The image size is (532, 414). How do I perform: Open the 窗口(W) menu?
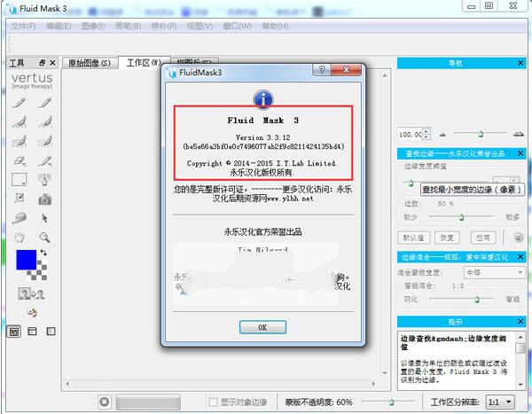coord(238,26)
